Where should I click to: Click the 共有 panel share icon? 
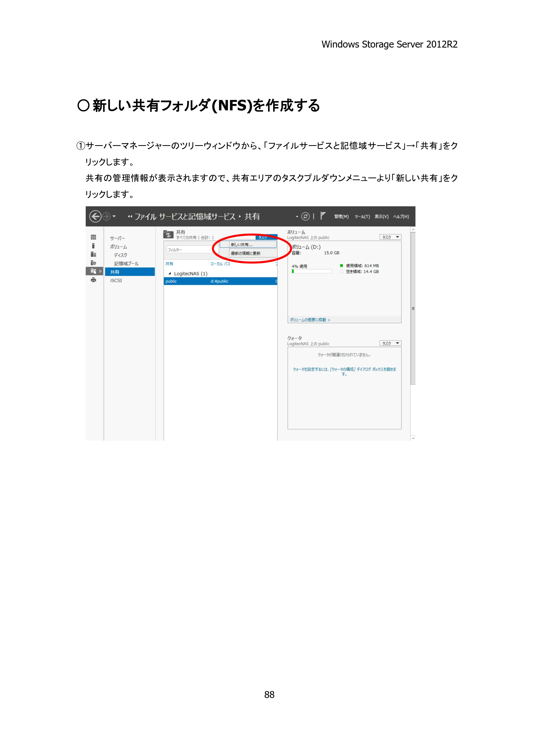pyautogui.click(x=168, y=234)
